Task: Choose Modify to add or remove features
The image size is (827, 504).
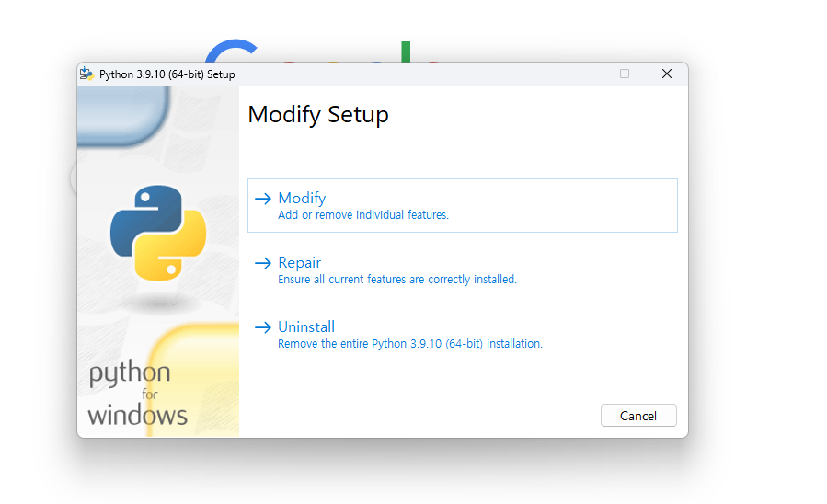Action: pos(462,206)
